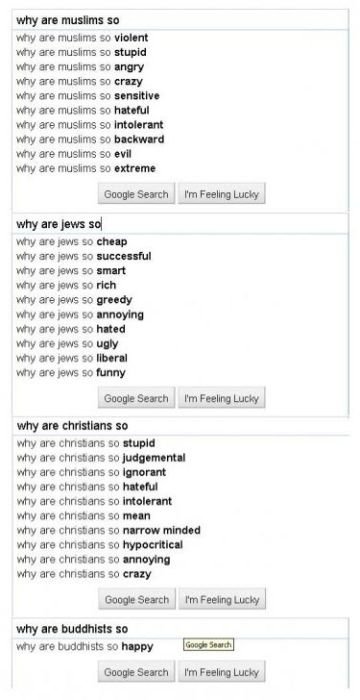Click Google Search below the jews suggestions
Screen dimensions: 360x700
click(136, 398)
